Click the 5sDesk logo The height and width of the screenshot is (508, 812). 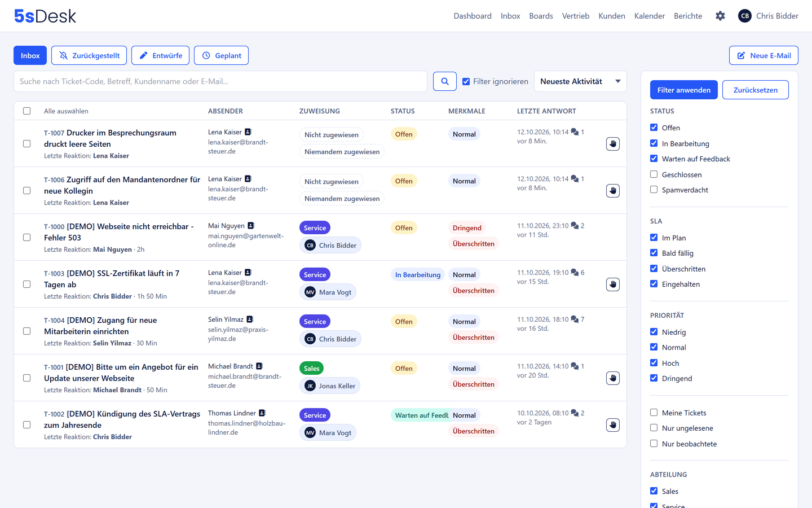[45, 16]
